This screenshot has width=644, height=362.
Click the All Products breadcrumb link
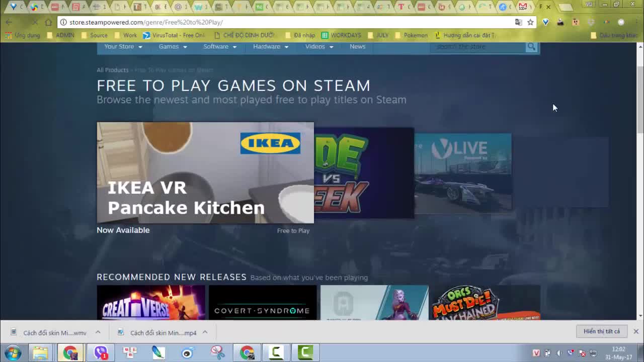pyautogui.click(x=113, y=70)
